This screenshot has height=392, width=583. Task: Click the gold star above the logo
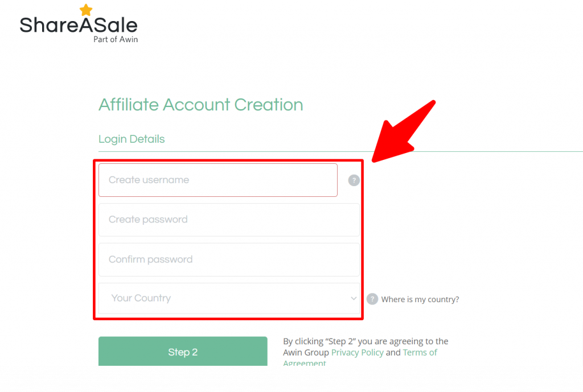coord(86,10)
